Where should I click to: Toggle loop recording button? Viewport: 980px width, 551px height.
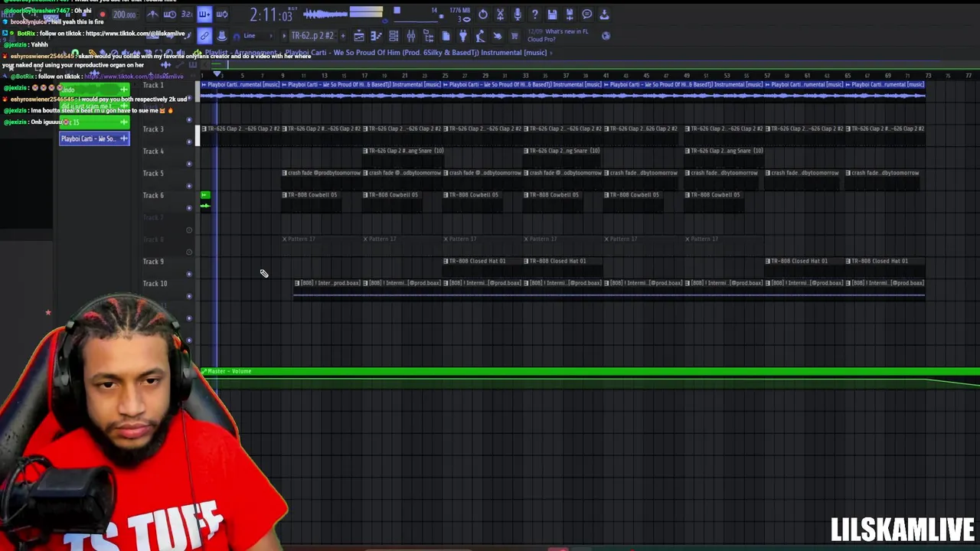click(222, 15)
